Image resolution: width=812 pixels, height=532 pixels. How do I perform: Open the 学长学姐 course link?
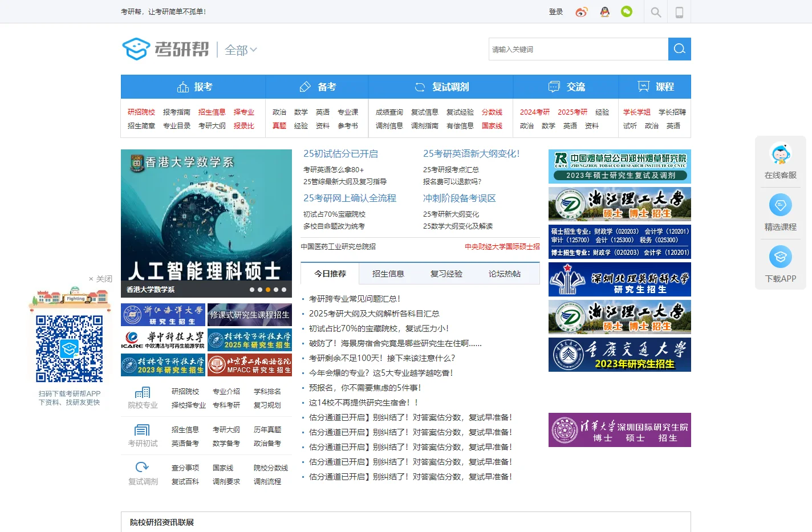(637, 112)
